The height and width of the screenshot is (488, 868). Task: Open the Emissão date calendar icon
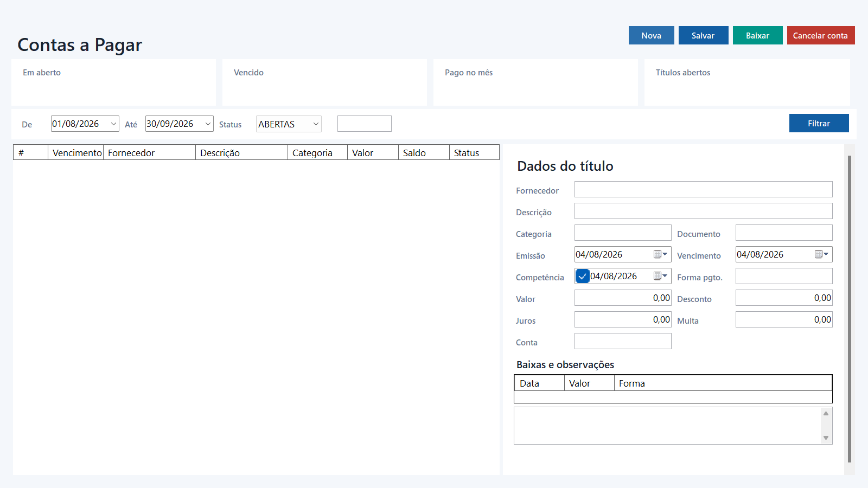[660, 254]
